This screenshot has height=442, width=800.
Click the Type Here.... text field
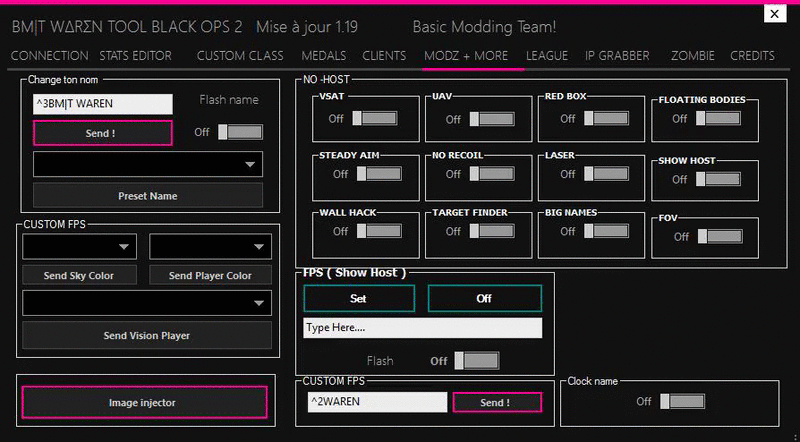[x=422, y=328]
